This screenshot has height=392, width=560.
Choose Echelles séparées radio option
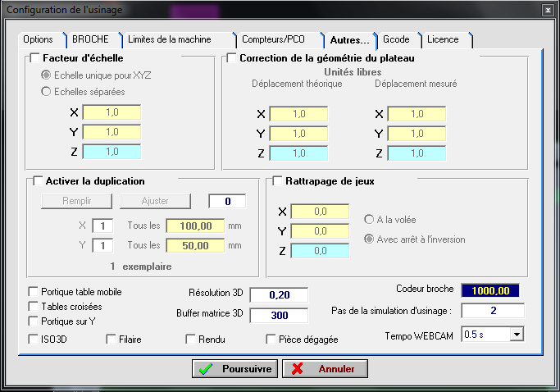46,92
